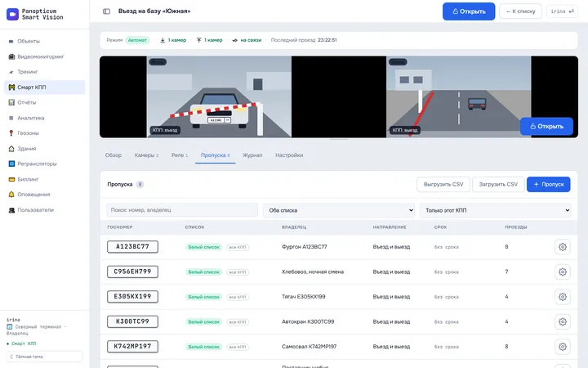Expand the Оба списка dropdown
Image resolution: width=588 pixels, height=368 pixels.
coord(339,210)
